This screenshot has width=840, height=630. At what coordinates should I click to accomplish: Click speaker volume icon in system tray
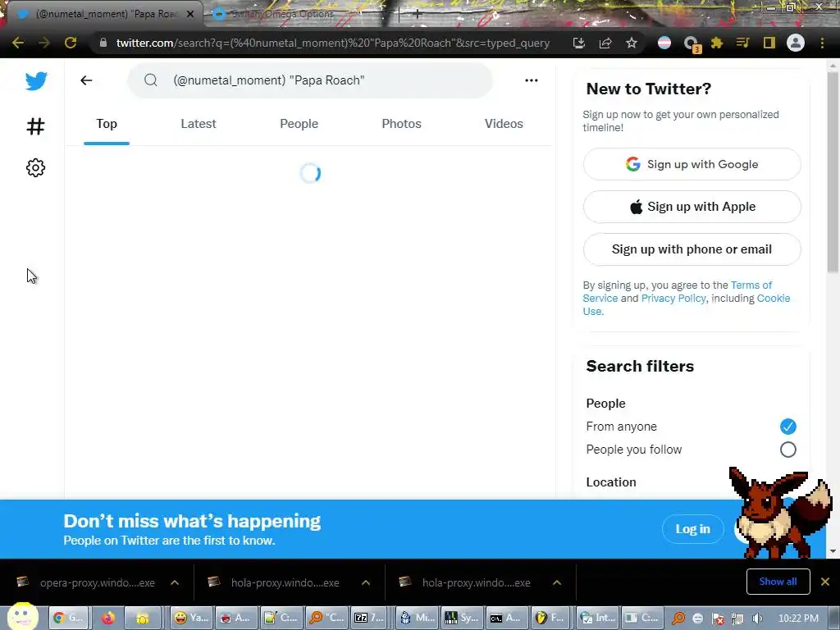click(757, 619)
